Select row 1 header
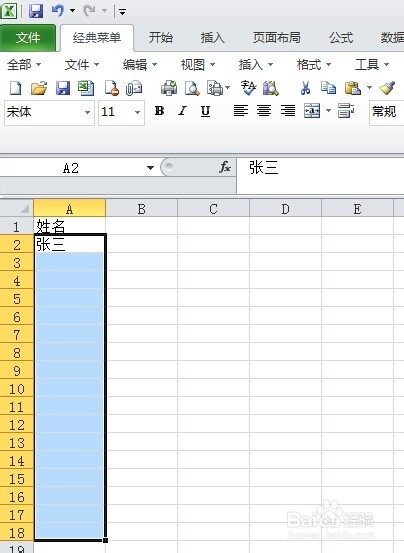Screen dimensions: 404x553 click(x=17, y=226)
